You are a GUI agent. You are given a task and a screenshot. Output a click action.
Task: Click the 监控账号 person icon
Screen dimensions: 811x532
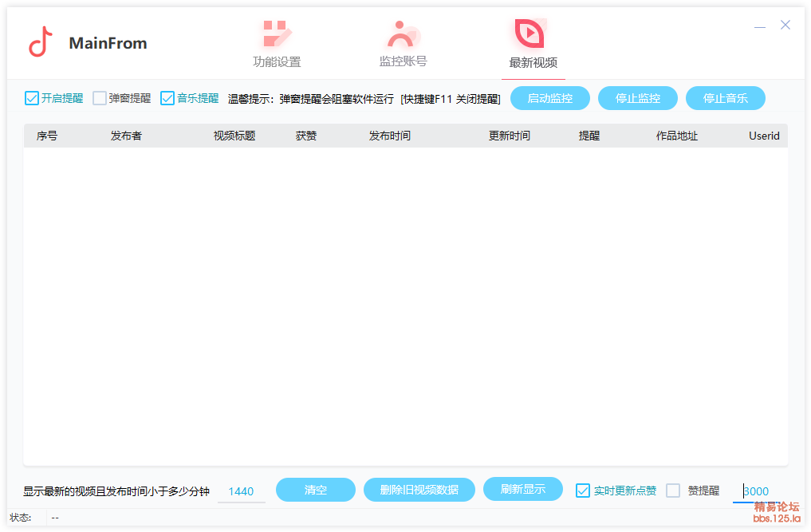[403, 34]
